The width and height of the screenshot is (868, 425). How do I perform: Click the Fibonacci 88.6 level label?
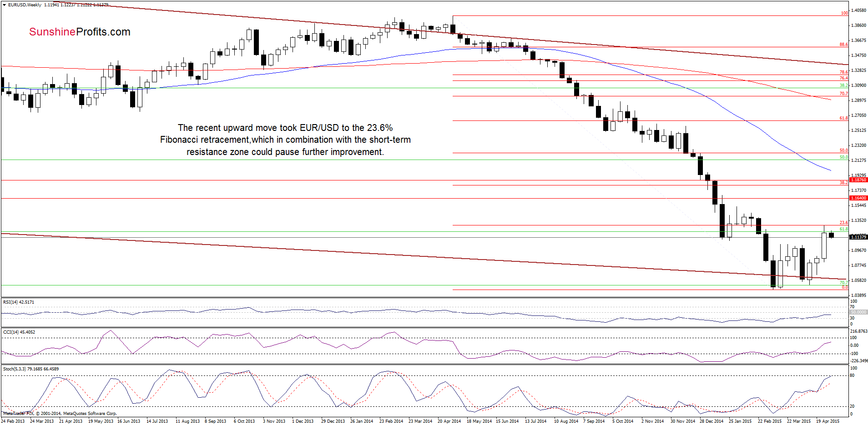[844, 45]
